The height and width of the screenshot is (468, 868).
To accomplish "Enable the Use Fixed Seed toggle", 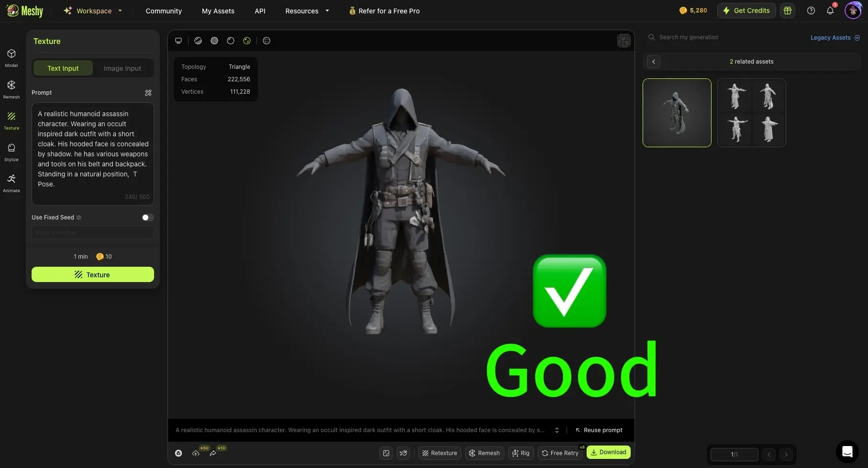I will [147, 218].
